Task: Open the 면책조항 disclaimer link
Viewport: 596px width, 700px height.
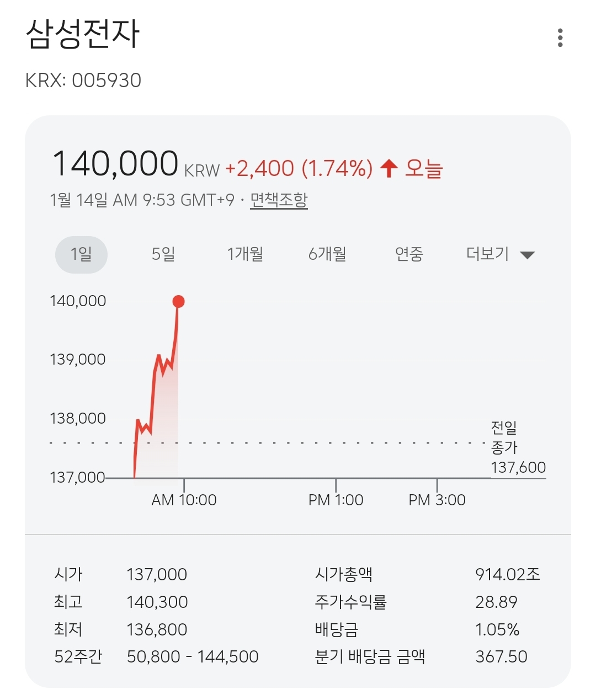Action: point(279,200)
